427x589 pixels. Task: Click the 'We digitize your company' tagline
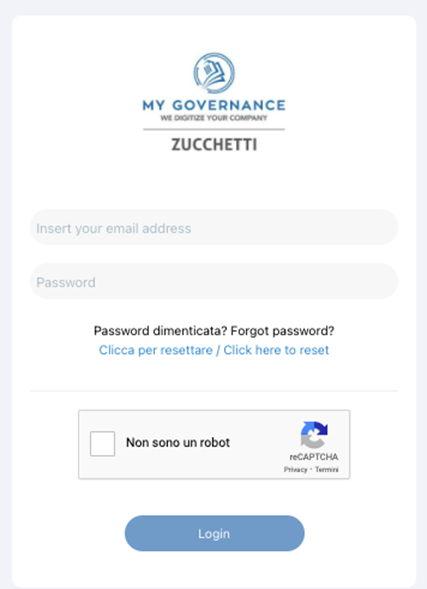[x=214, y=118]
